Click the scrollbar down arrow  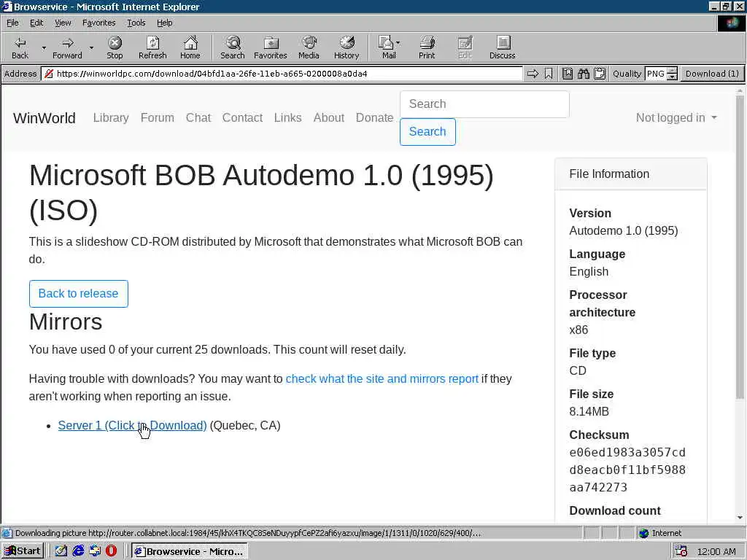(x=740, y=518)
